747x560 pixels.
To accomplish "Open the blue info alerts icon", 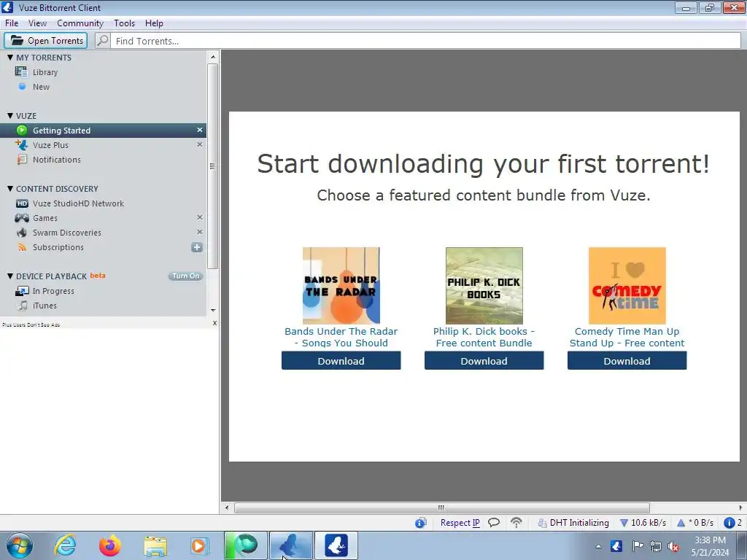I will click(729, 523).
